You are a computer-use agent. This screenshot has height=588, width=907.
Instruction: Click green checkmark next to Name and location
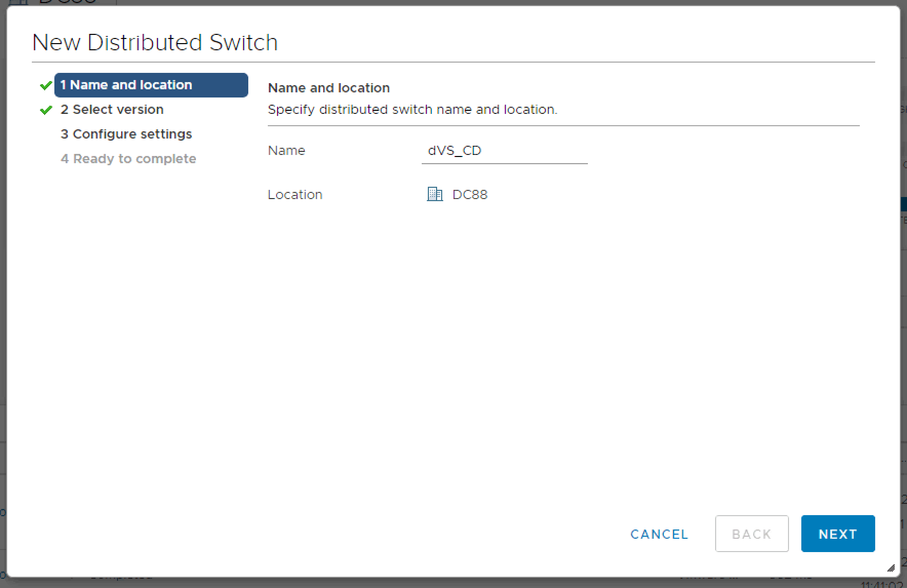tap(46, 85)
